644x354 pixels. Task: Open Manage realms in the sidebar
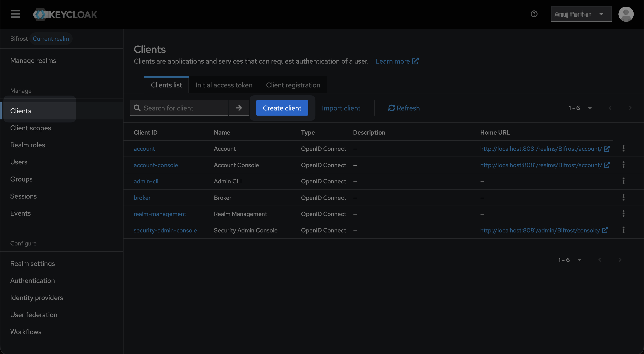(33, 61)
